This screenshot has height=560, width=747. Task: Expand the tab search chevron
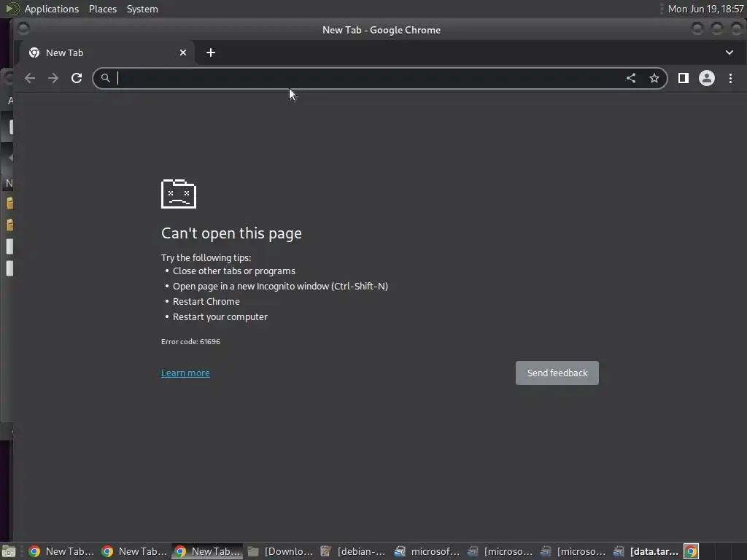(729, 52)
